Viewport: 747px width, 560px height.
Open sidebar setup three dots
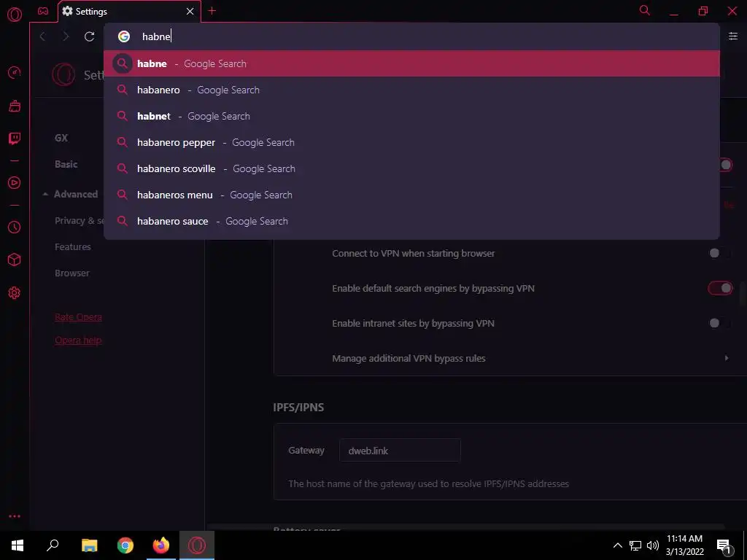coord(15,516)
